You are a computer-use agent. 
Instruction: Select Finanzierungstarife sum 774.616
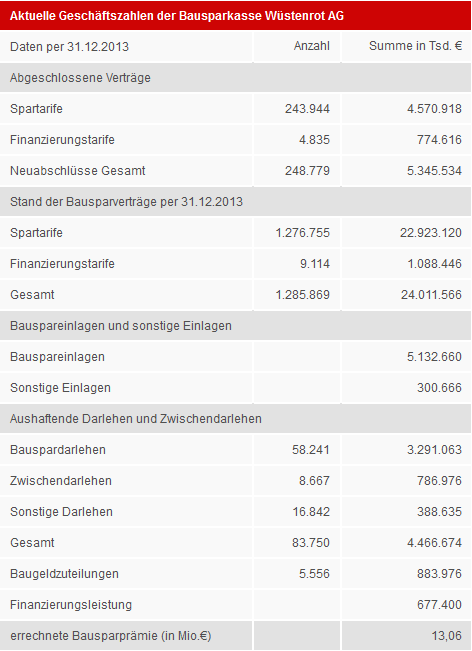[439, 140]
